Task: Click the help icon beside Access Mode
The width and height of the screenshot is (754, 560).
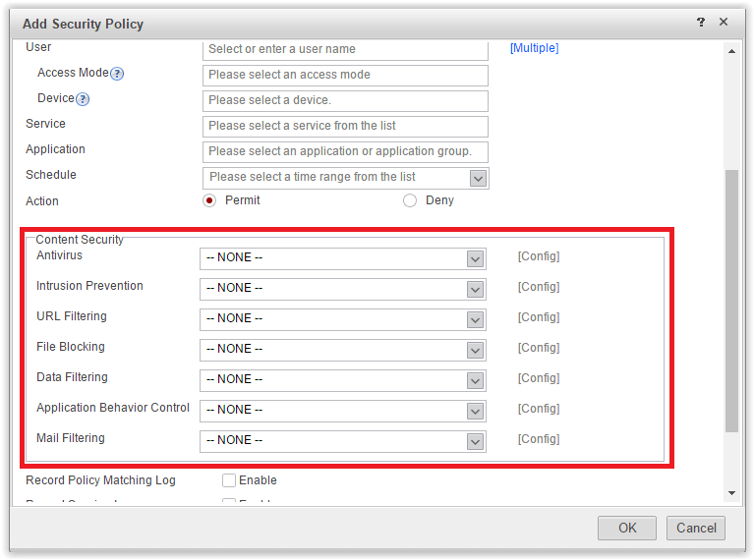Action: pos(117,74)
